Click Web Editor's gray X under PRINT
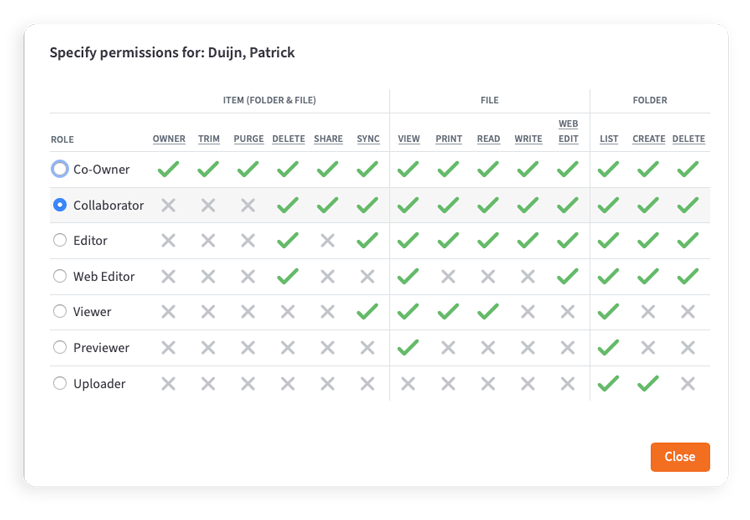The image size is (750, 520). (448, 276)
